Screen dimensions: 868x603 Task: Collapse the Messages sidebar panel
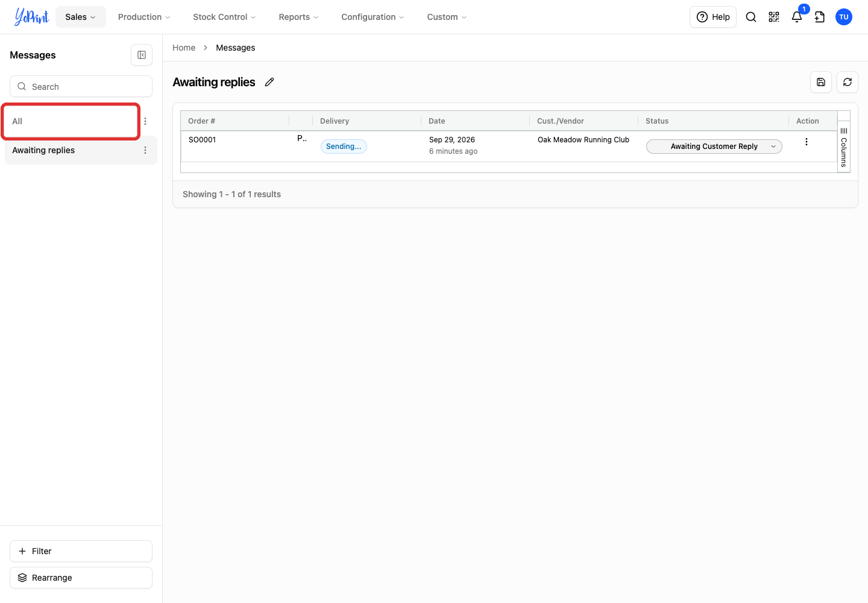tap(142, 55)
